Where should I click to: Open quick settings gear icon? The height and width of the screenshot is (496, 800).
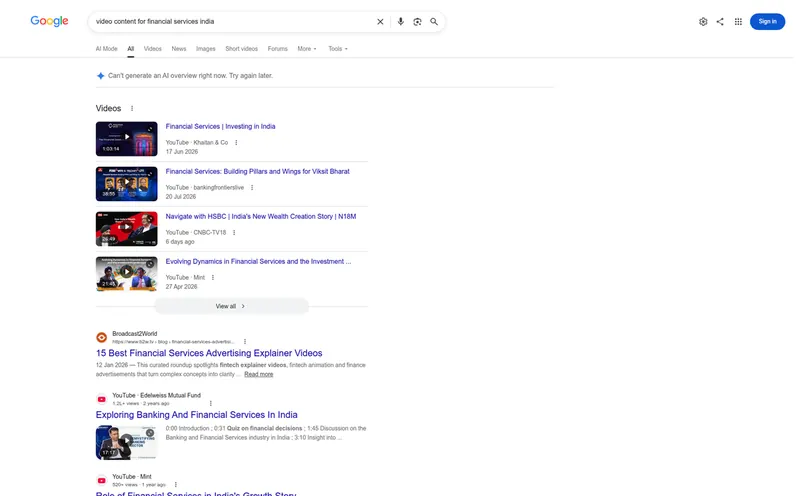click(703, 21)
